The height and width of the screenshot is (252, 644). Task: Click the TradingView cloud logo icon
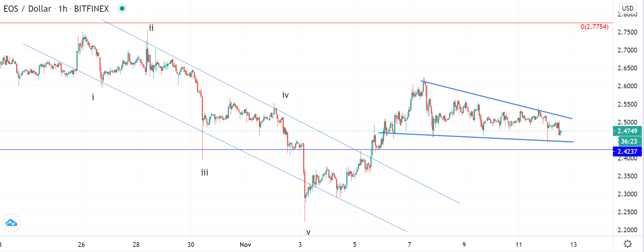tap(11, 223)
